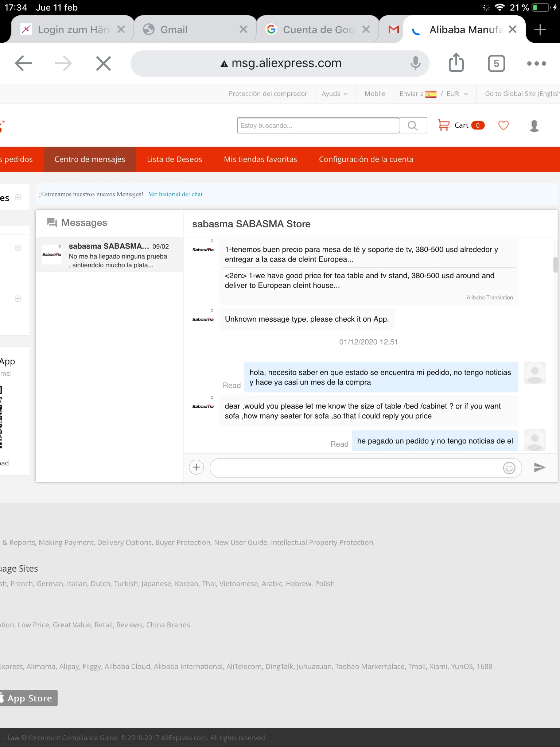Open the New User Guide footer link
The image size is (560, 747).
coord(241,542)
